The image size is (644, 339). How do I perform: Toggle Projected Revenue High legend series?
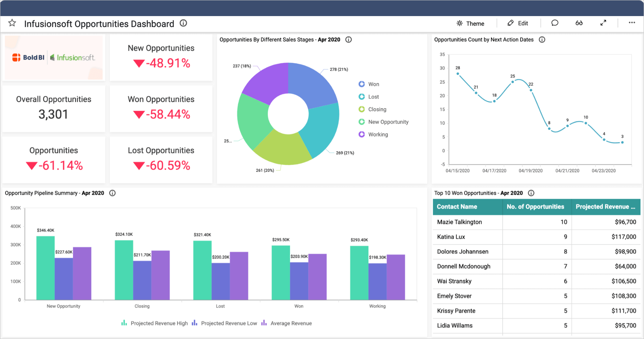click(x=155, y=323)
